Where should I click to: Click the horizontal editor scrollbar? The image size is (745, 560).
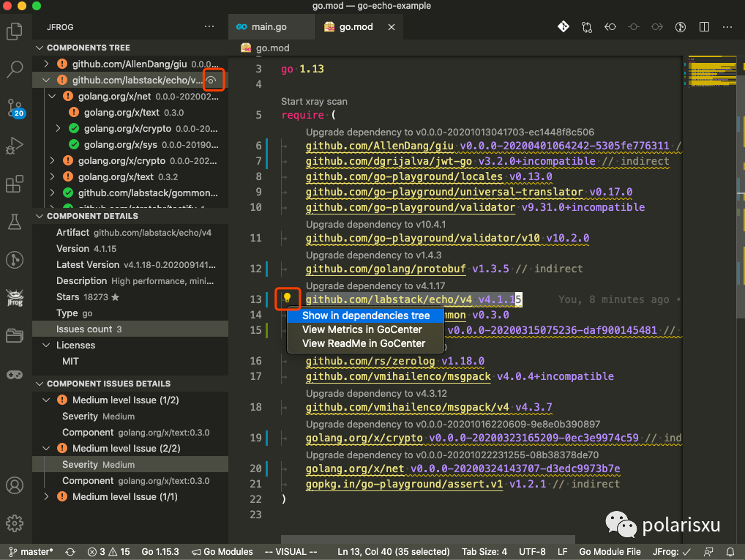click(427, 540)
